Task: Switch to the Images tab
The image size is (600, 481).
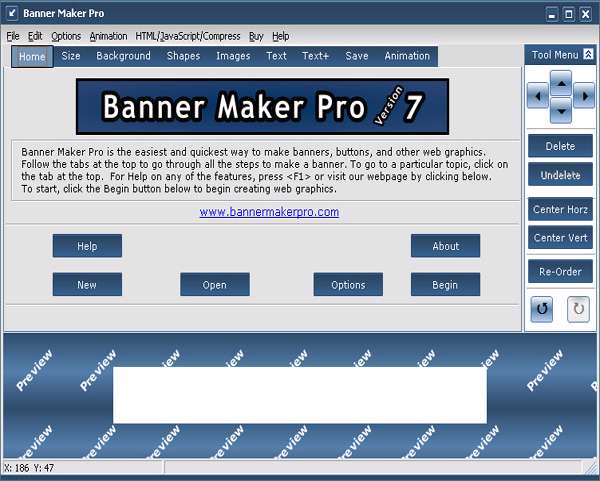Action: [x=233, y=56]
